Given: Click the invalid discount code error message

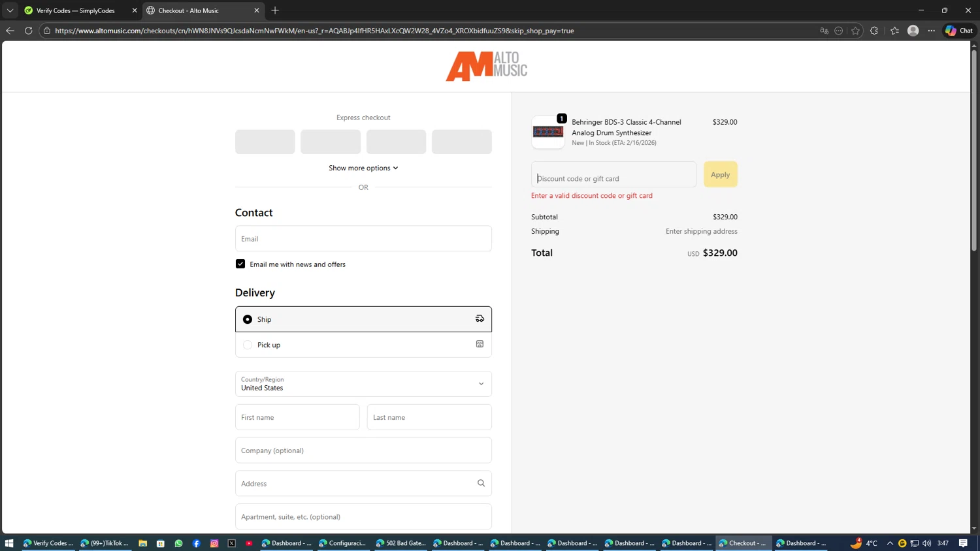Looking at the screenshot, I should tap(591, 195).
